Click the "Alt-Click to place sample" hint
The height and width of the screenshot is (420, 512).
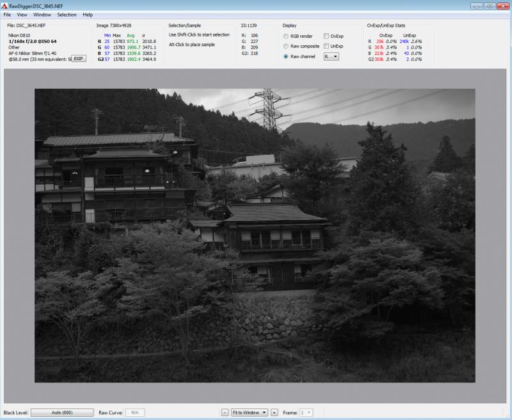[x=191, y=45]
